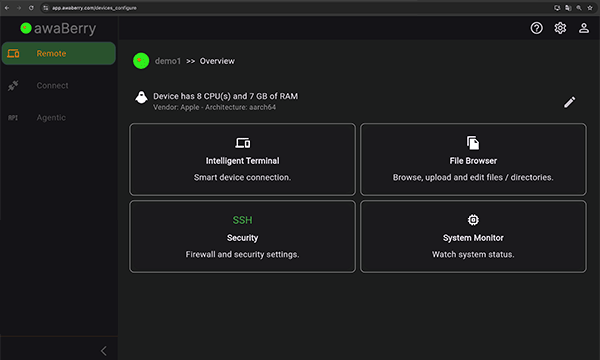This screenshot has width=600, height=360.
Task: Click the browser zoom magnifier icon
Action: [x=579, y=8]
